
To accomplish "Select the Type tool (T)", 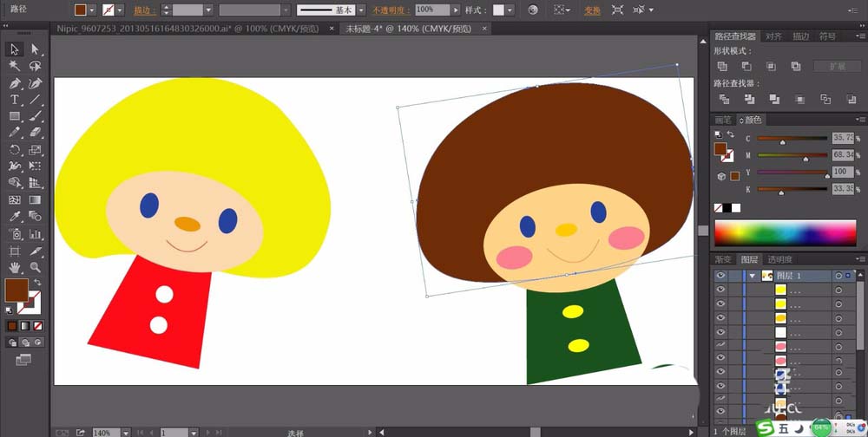I will tap(15, 100).
